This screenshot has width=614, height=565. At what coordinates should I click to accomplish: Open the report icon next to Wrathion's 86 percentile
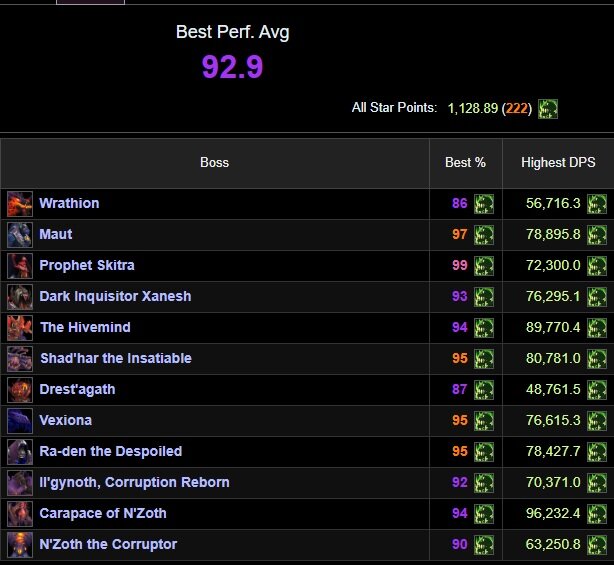(x=484, y=204)
